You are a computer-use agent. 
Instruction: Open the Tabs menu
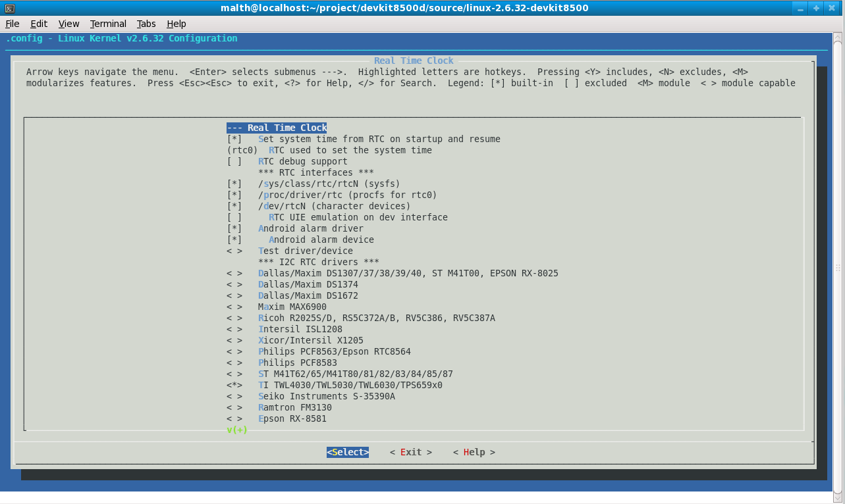coord(146,24)
